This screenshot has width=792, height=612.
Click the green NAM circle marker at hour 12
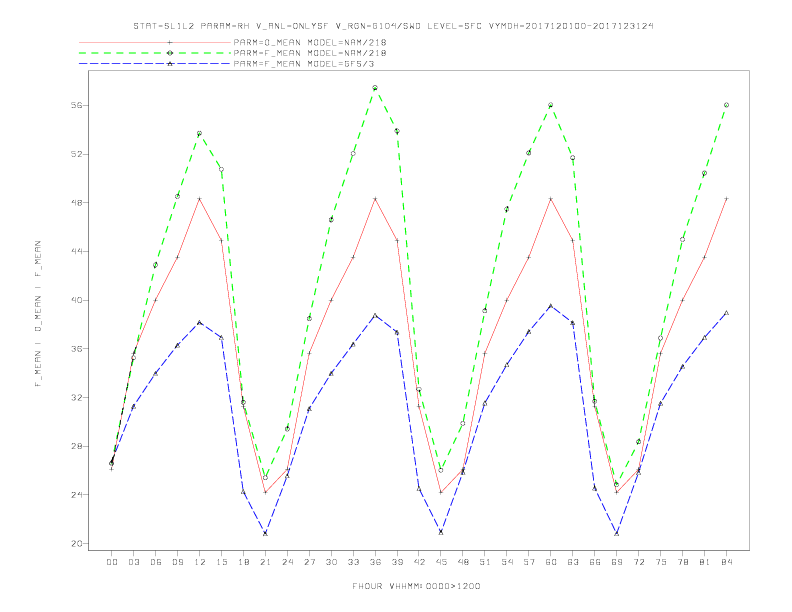200,133
